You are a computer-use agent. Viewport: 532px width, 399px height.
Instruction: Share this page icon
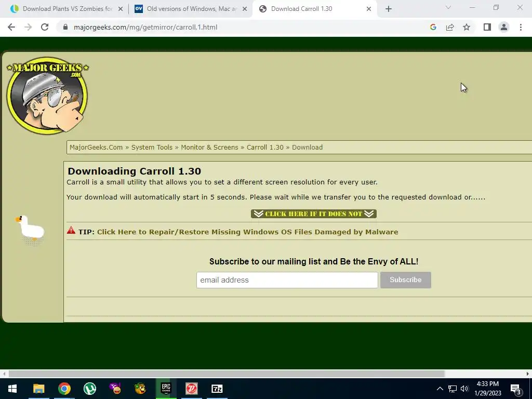[x=450, y=27]
